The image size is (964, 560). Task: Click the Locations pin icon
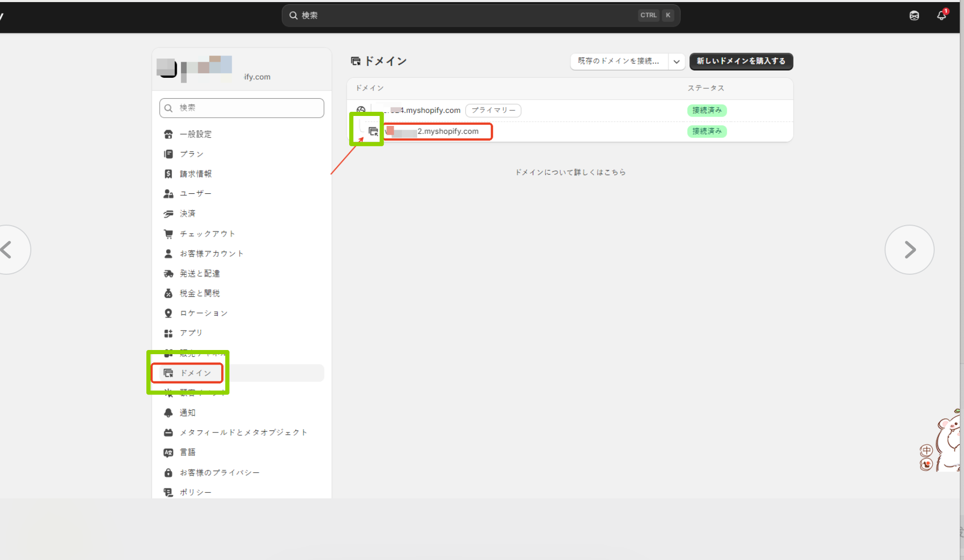[x=168, y=313]
